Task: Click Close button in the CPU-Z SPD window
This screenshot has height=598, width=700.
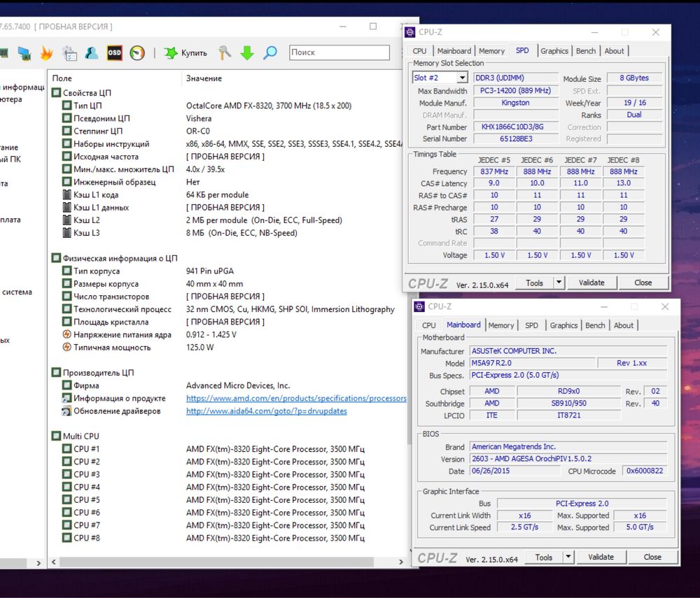Action: point(643,283)
